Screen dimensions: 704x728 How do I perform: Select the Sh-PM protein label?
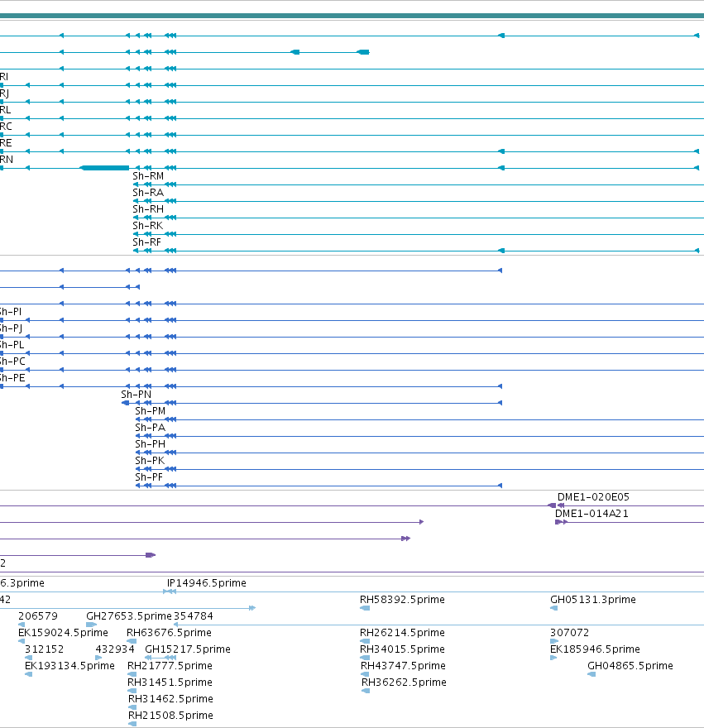click(x=150, y=411)
